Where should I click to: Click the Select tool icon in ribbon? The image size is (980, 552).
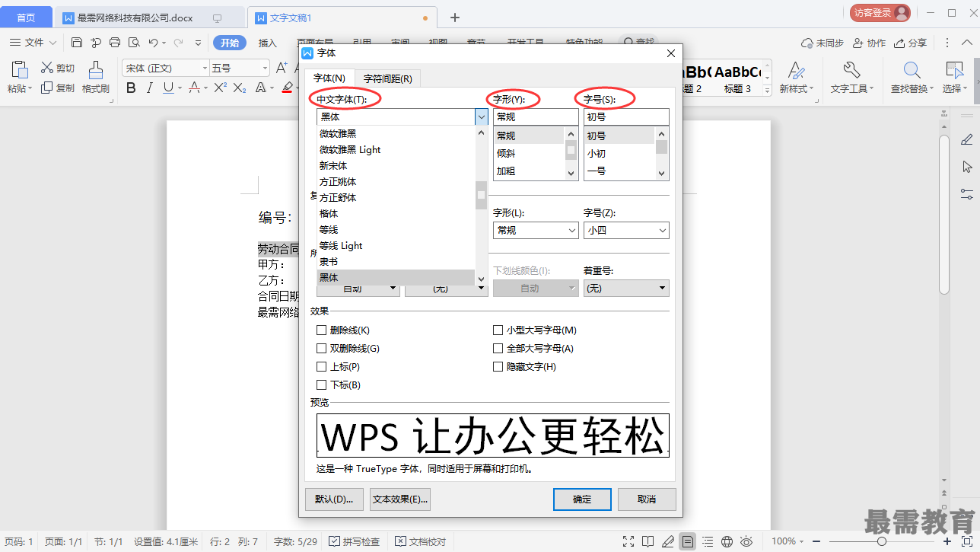coord(954,70)
